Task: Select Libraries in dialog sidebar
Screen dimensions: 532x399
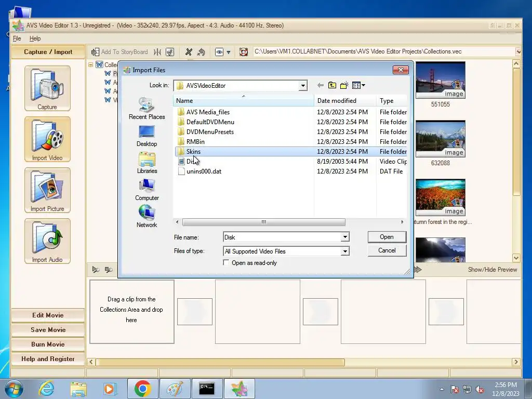Action: 147,163
